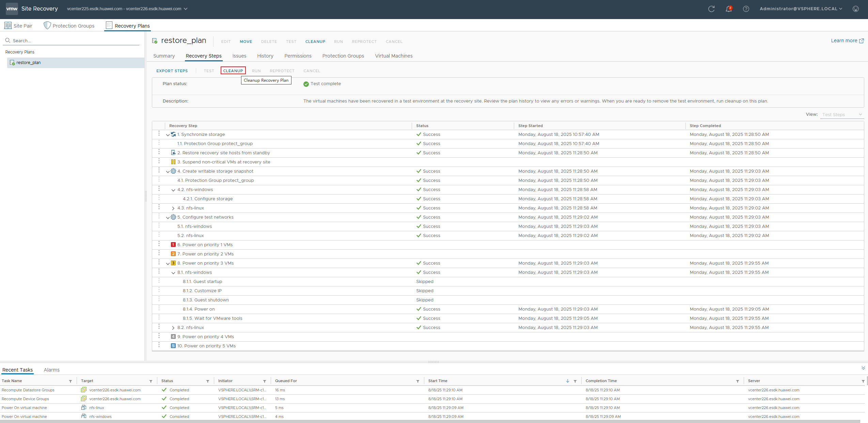Image resolution: width=868 pixels, height=423 pixels.
Task: Expand the 8.2. nfs-linux step
Action: [x=173, y=328]
